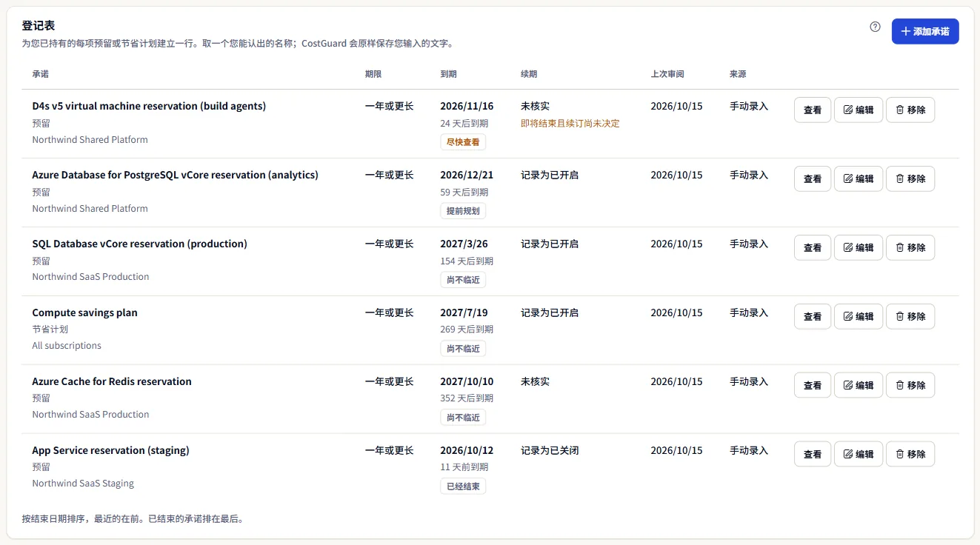The image size is (980, 545).
Task: Click the 尽快查看 badge
Action: [x=463, y=142]
